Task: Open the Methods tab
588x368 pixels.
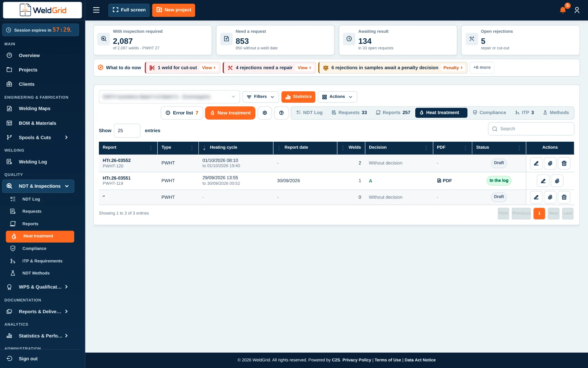Action: point(556,113)
